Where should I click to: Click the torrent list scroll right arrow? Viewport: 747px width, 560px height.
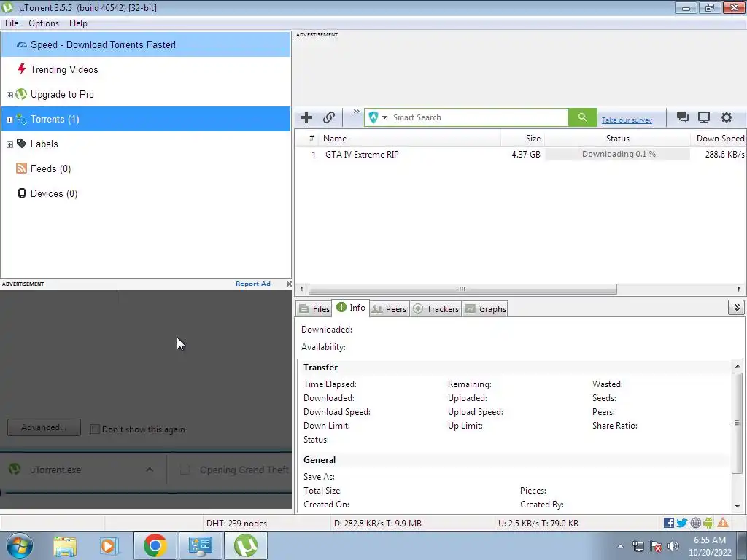pos(739,289)
